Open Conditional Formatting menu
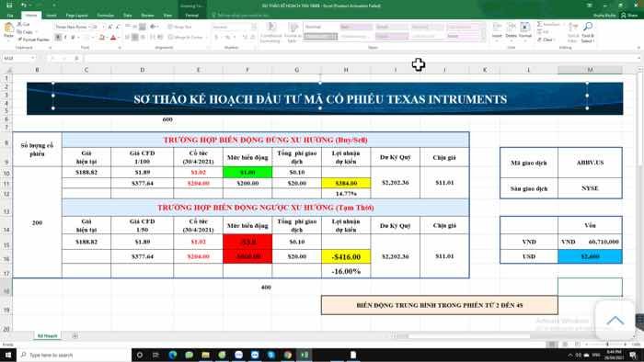644x362 pixels. click(x=270, y=32)
